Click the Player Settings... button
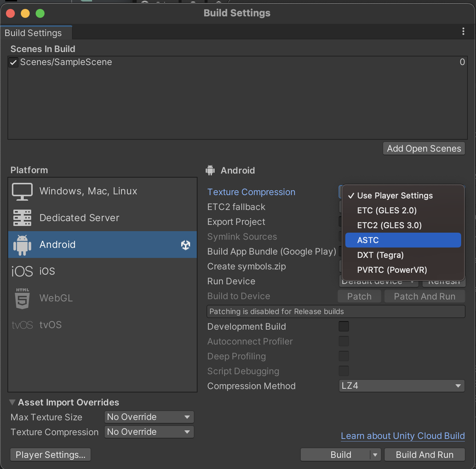 [x=50, y=455]
